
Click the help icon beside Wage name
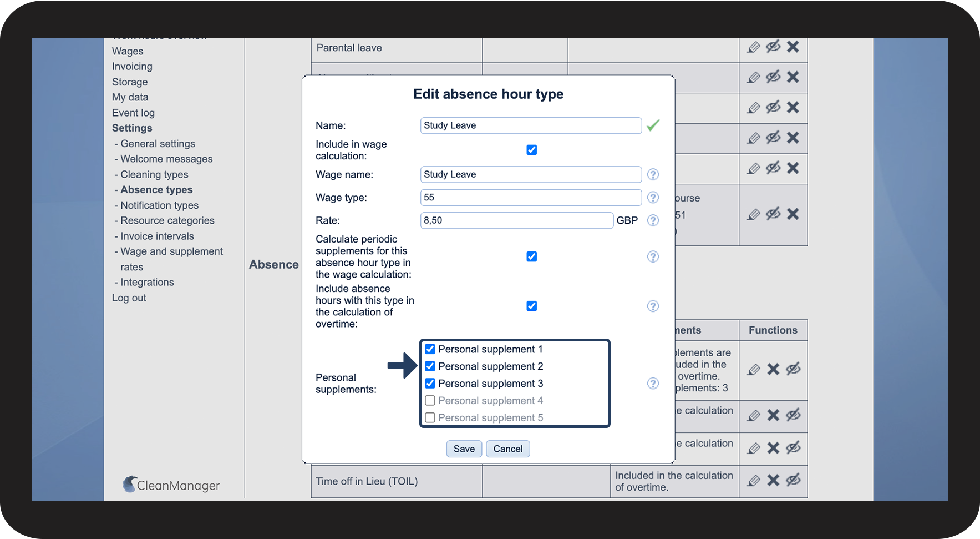pos(653,174)
